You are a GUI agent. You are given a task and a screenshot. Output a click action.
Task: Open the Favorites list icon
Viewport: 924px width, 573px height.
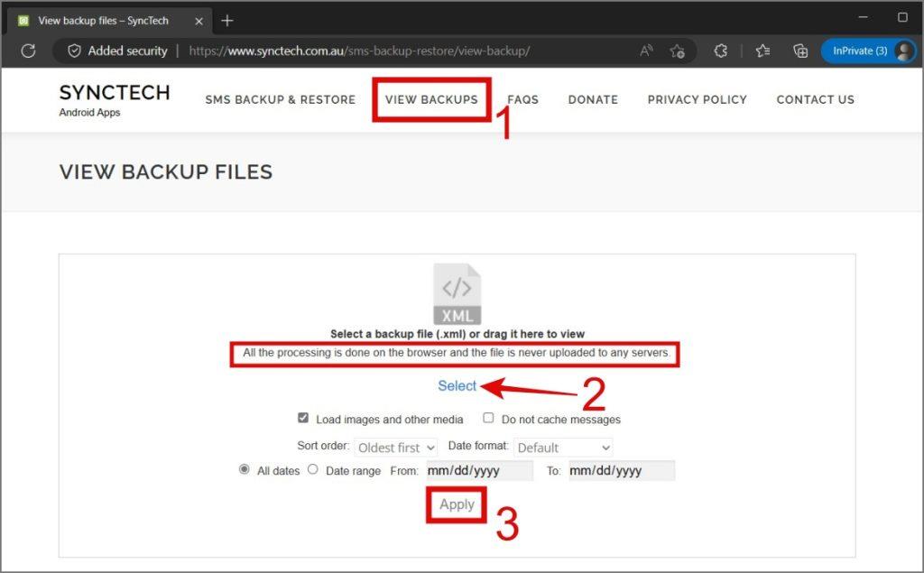762,51
